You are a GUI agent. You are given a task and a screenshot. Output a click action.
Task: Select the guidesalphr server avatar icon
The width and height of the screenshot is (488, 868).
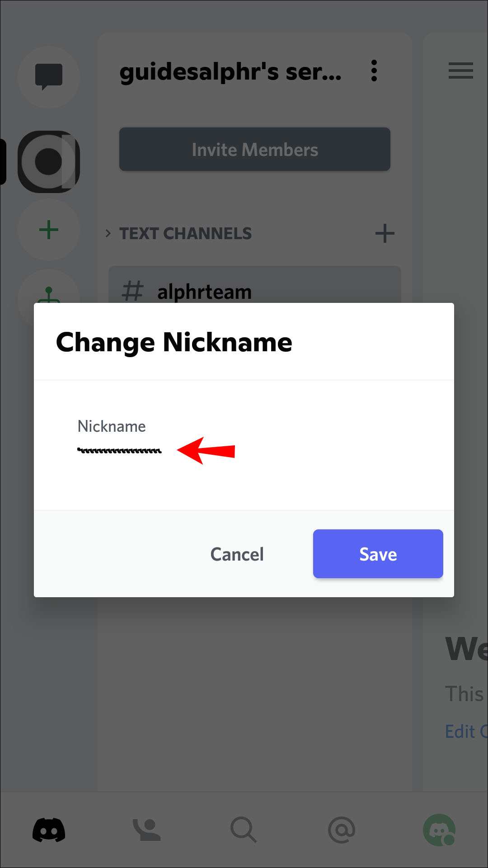49,161
